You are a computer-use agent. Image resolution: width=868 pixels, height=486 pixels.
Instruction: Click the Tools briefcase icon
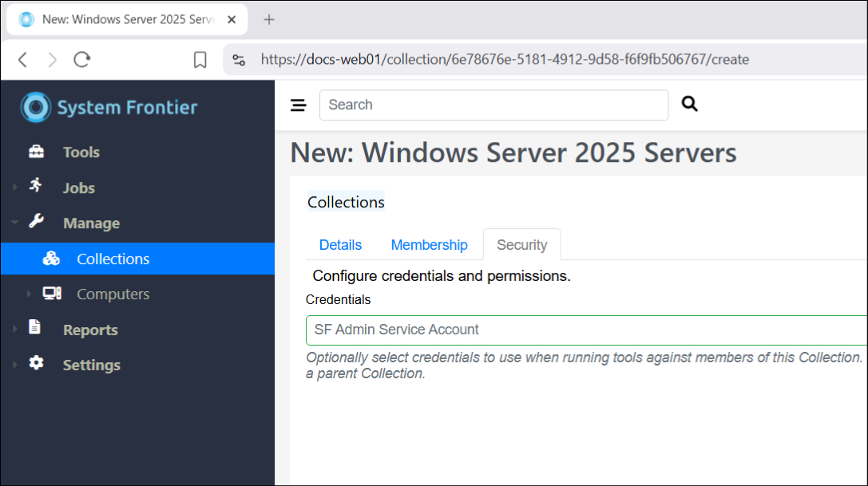click(x=37, y=152)
